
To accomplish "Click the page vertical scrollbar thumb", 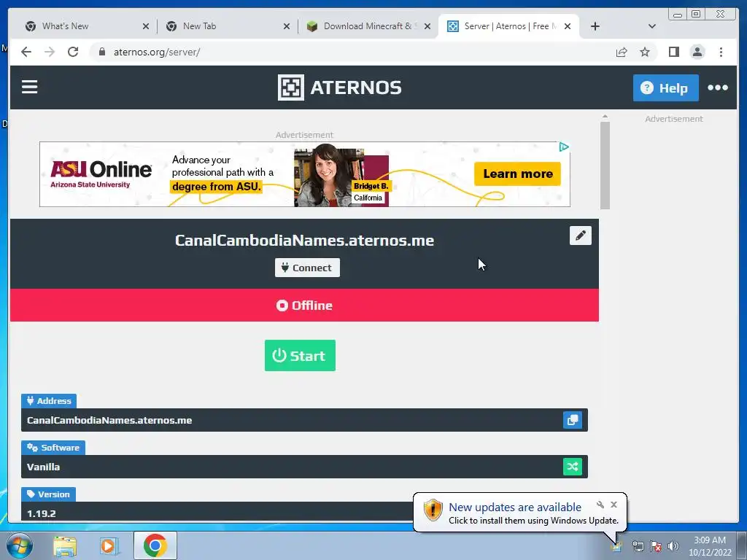I will pyautogui.click(x=605, y=166).
